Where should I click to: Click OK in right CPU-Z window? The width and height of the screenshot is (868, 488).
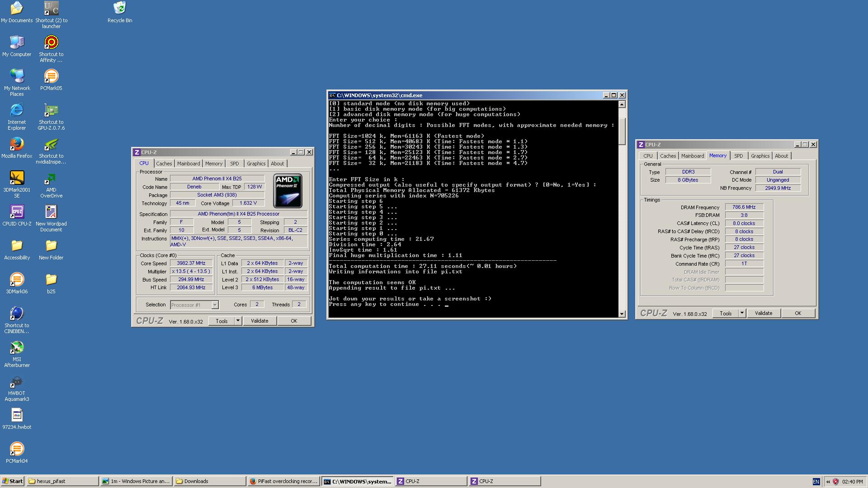point(798,313)
